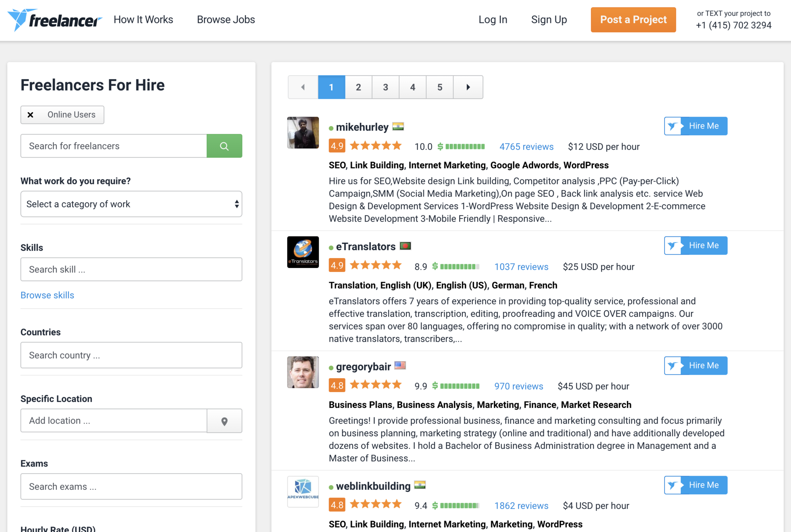Click Hire Me for gregorybair
The image size is (791, 532).
[x=696, y=366]
